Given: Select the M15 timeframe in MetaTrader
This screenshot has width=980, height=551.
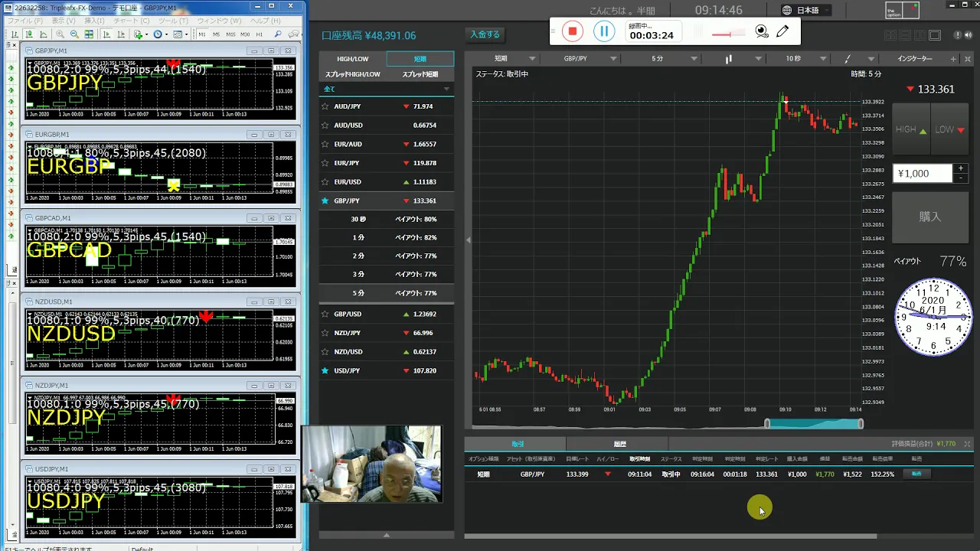Looking at the screenshot, I should pyautogui.click(x=230, y=34).
